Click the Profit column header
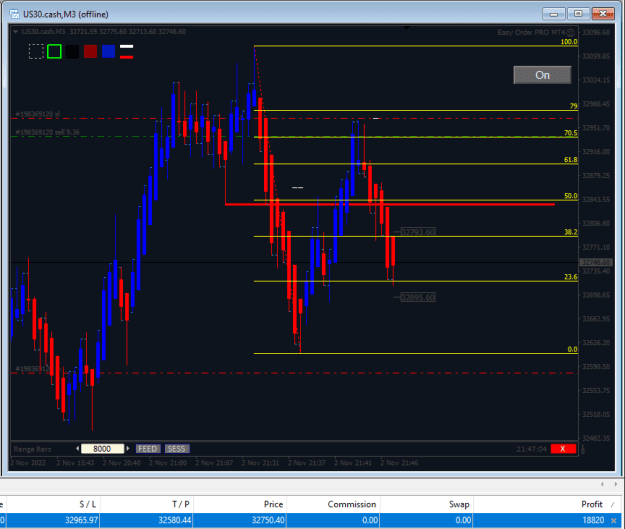 [592, 504]
